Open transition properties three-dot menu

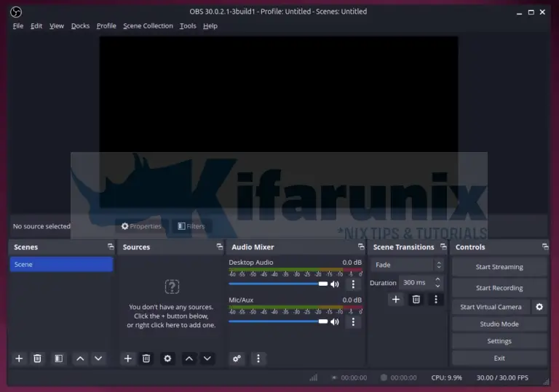tap(436, 300)
